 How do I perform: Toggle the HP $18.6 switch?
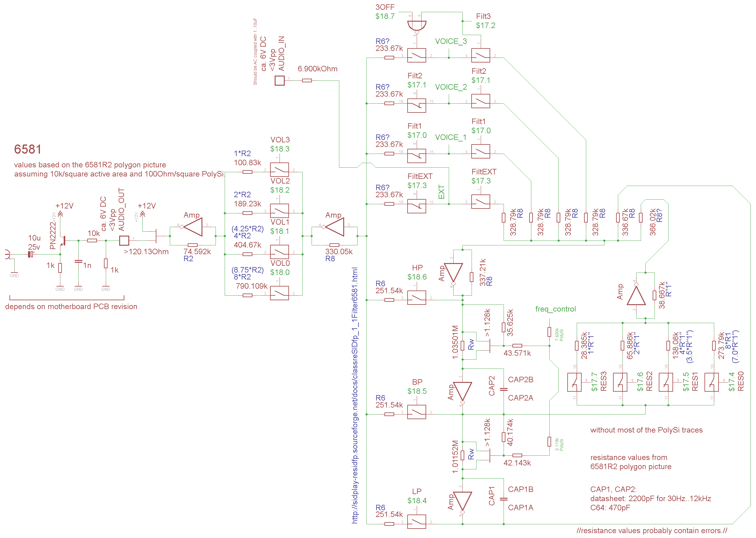pos(416,298)
